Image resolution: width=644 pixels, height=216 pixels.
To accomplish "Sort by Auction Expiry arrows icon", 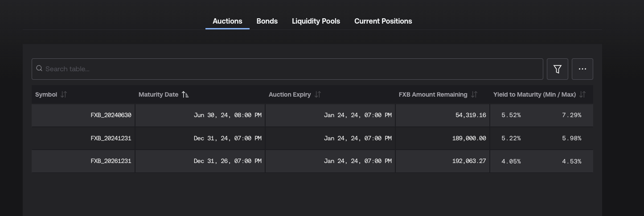I will click(318, 94).
